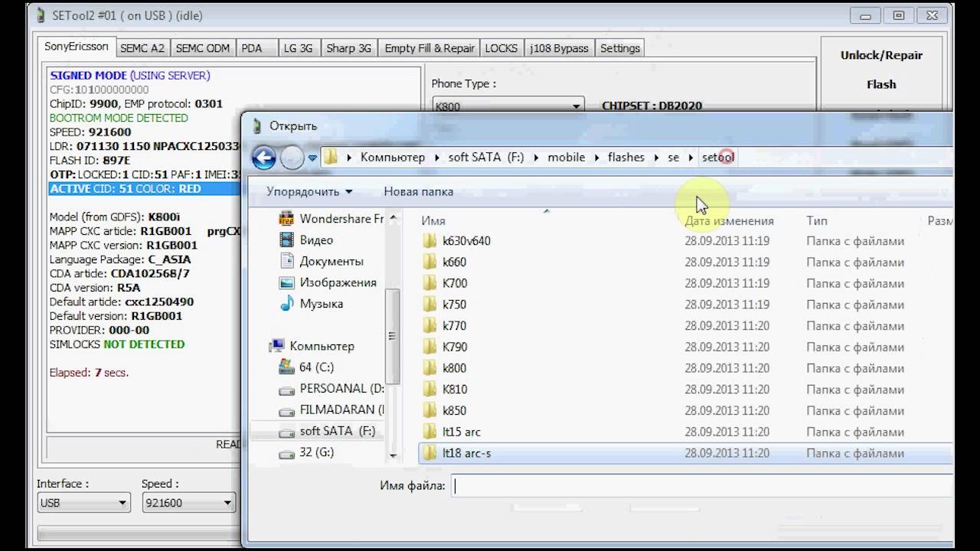This screenshot has height=551, width=980.
Task: Switch to PDA tab
Action: click(256, 48)
